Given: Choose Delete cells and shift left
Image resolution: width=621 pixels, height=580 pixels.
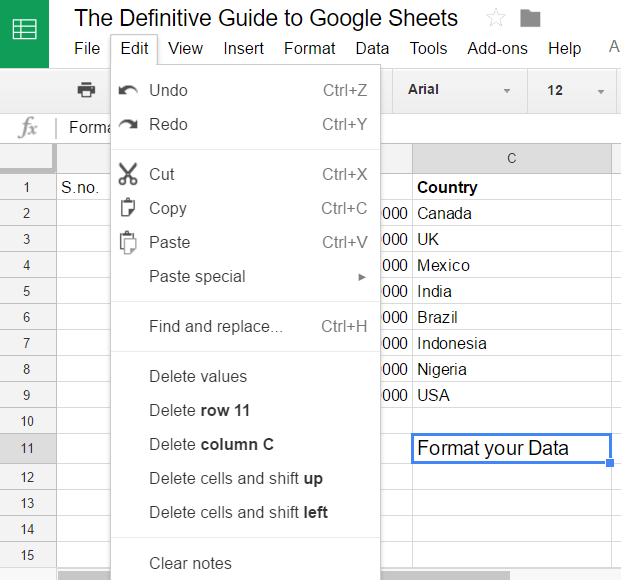Looking at the screenshot, I should coord(246,513).
